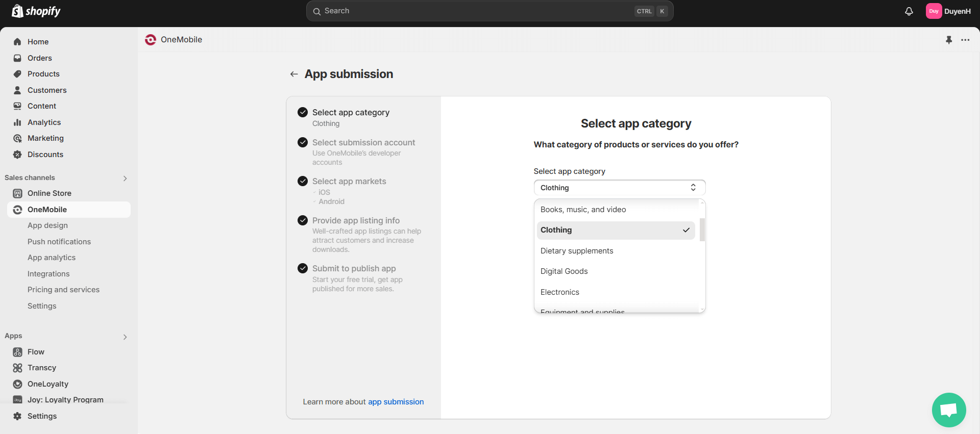Click the OneMobile logo in header
Screen dimensions: 980x434
[151, 40]
